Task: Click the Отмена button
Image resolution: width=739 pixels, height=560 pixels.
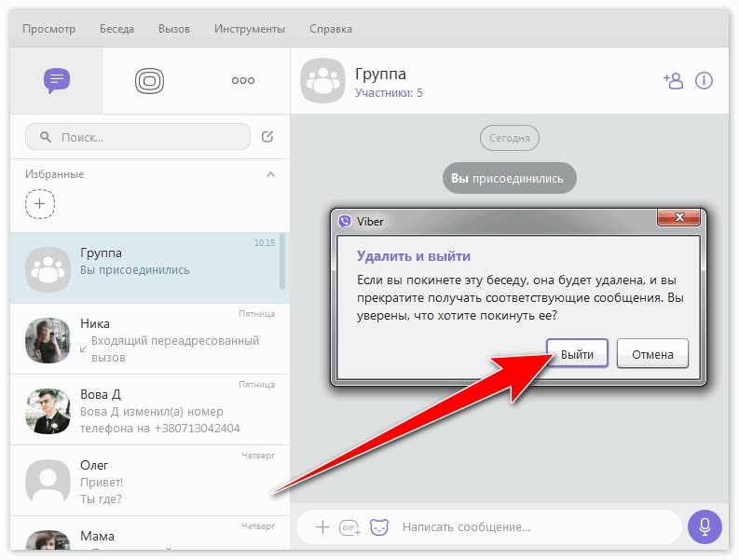Action: point(652,353)
